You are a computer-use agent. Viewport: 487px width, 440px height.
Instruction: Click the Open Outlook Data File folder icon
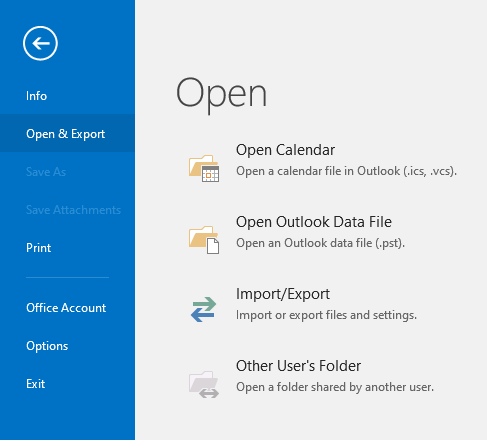pyautogui.click(x=204, y=240)
